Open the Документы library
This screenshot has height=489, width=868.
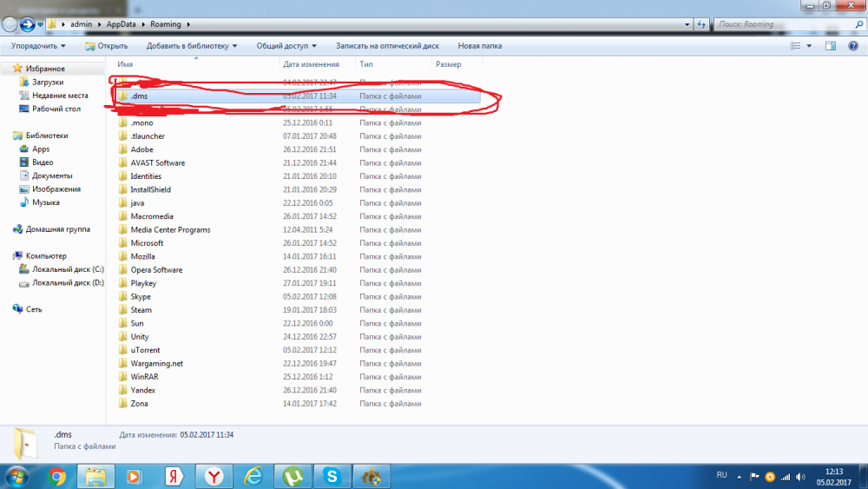tap(52, 175)
